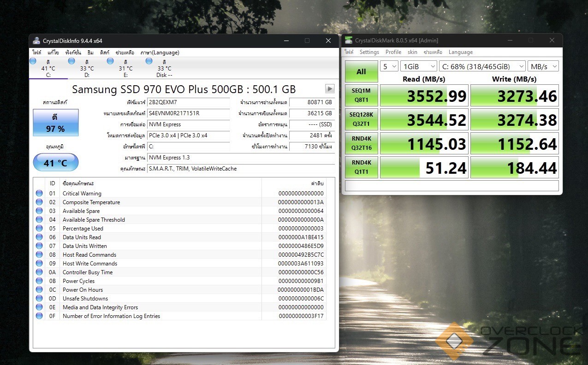Click the status orb for Critical Warning

[39, 194]
